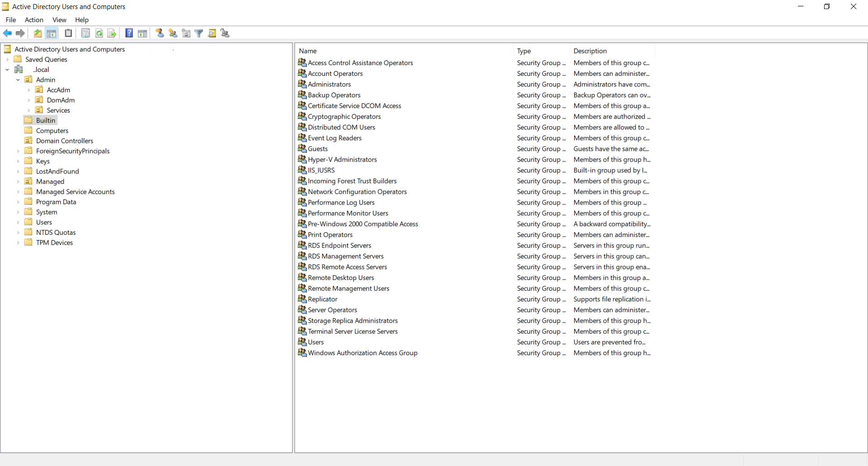
Task: Select Pre-Windows 2000 Compatible Access
Action: [x=363, y=224]
